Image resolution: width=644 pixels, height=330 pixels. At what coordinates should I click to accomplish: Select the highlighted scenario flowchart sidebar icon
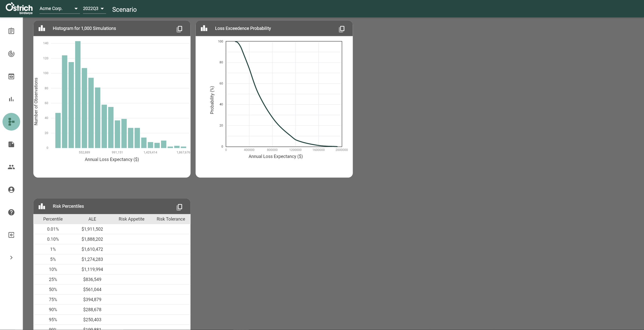click(x=11, y=121)
